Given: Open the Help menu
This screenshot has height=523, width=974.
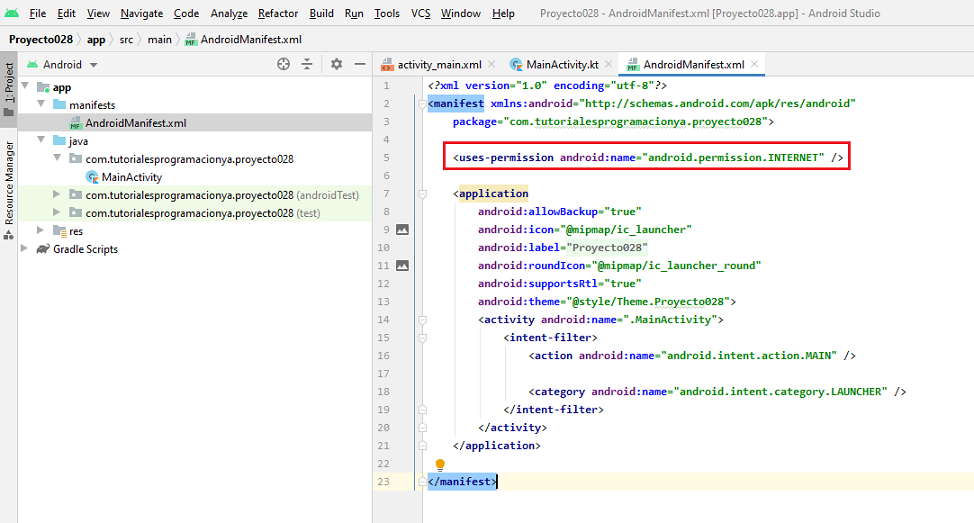Looking at the screenshot, I should point(503,13).
